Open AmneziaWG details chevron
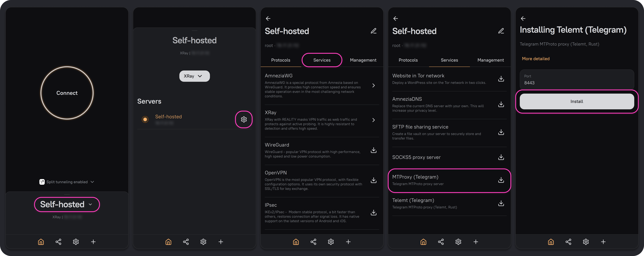This screenshot has height=256, width=644. 373,86
